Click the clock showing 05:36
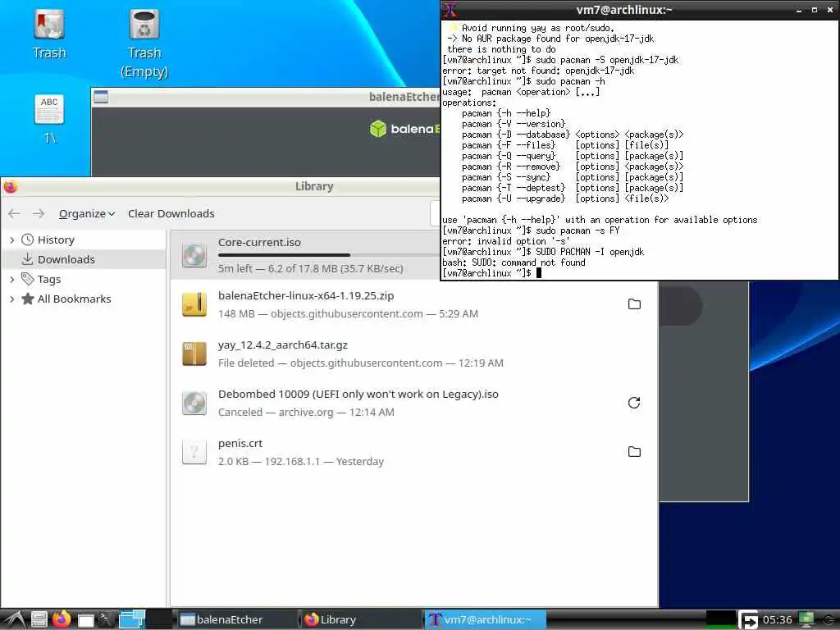 [777, 620]
